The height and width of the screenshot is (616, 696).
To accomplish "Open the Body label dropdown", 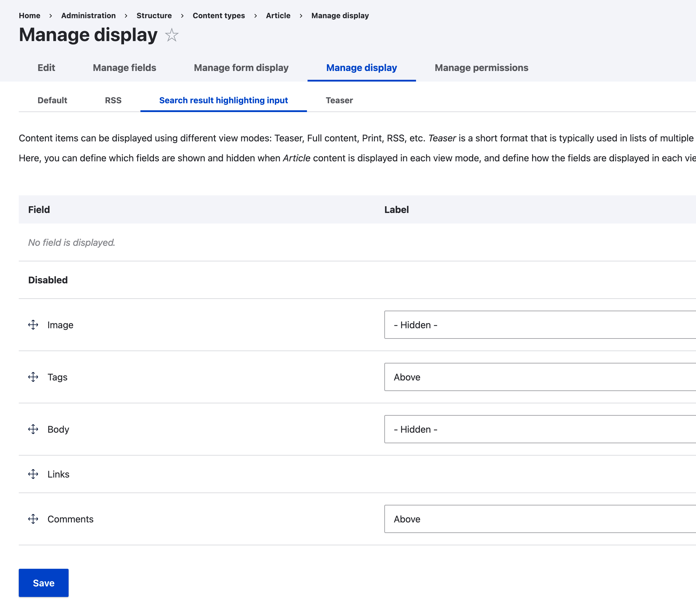I will tap(539, 429).
